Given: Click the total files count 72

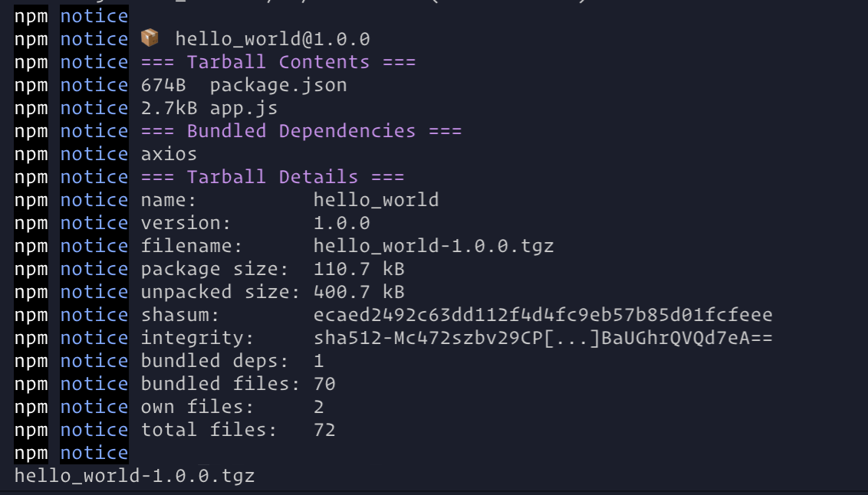Looking at the screenshot, I should [x=324, y=430].
